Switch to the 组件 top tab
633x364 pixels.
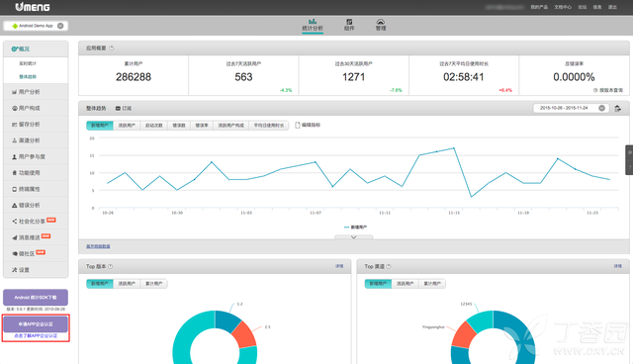349,25
